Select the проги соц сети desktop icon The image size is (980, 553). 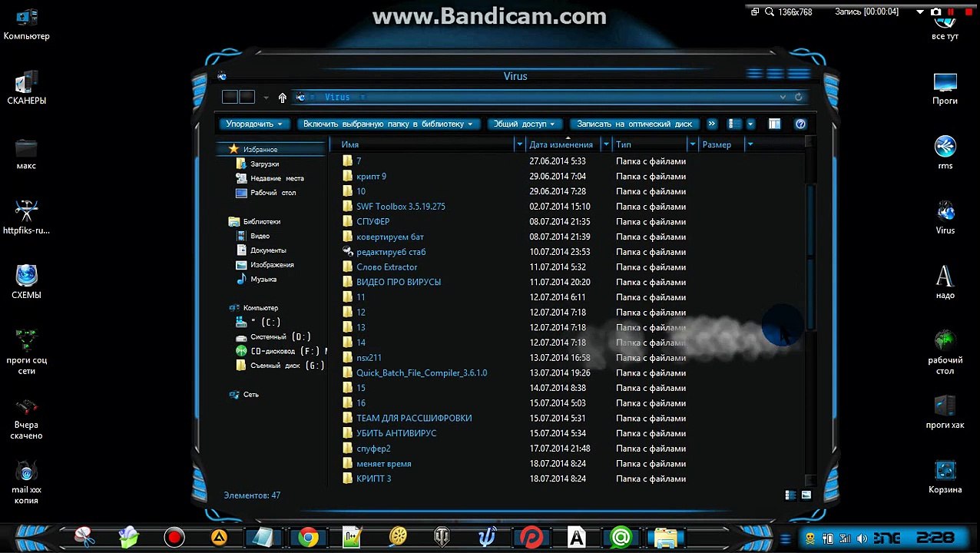point(26,352)
